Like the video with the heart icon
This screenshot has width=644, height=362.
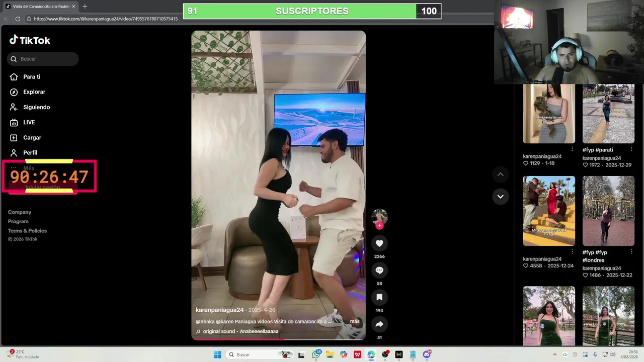click(x=379, y=243)
